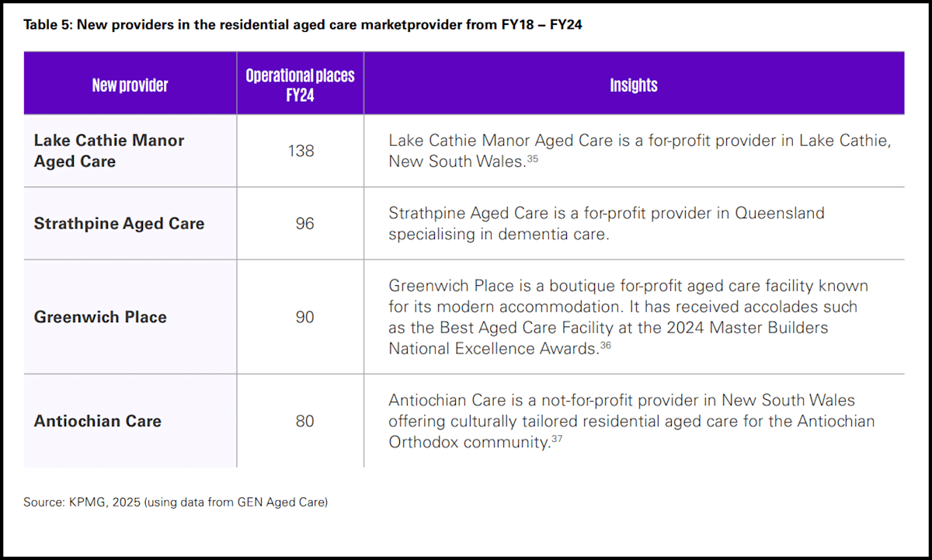Click the Greenwich Place awards insight paragraph

628,317
